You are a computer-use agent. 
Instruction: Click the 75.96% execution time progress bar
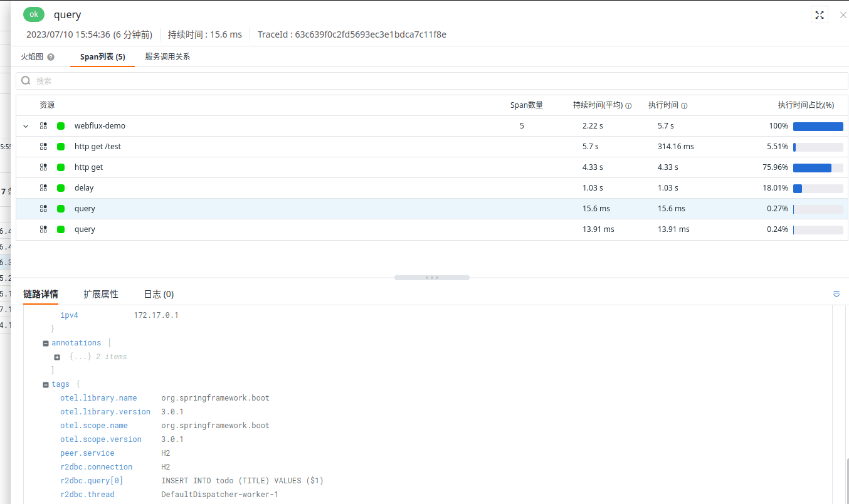[813, 167]
